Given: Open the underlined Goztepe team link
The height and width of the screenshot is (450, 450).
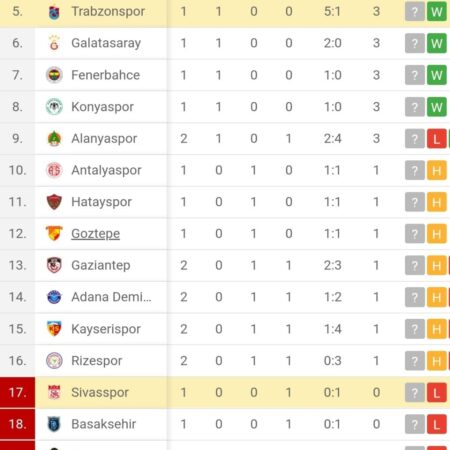Looking at the screenshot, I should click(96, 234).
